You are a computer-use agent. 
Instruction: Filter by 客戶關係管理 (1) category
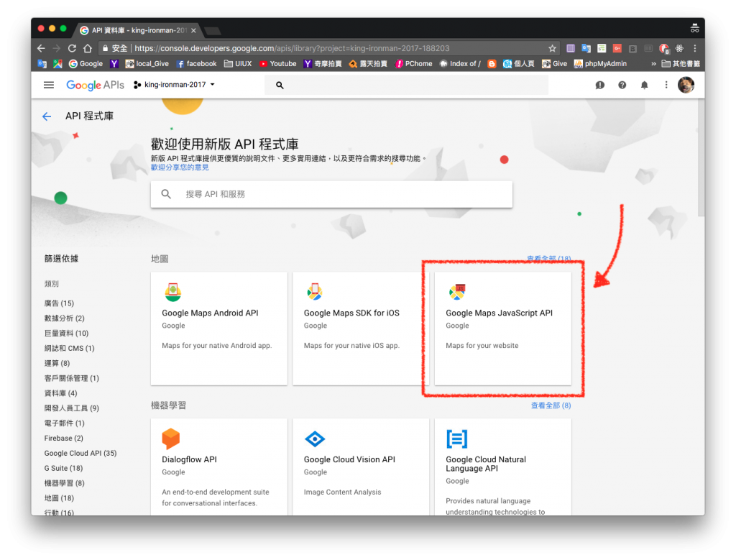tap(72, 378)
